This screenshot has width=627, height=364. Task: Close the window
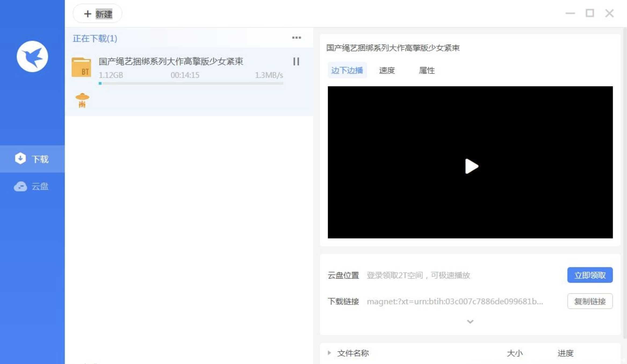[x=609, y=13]
